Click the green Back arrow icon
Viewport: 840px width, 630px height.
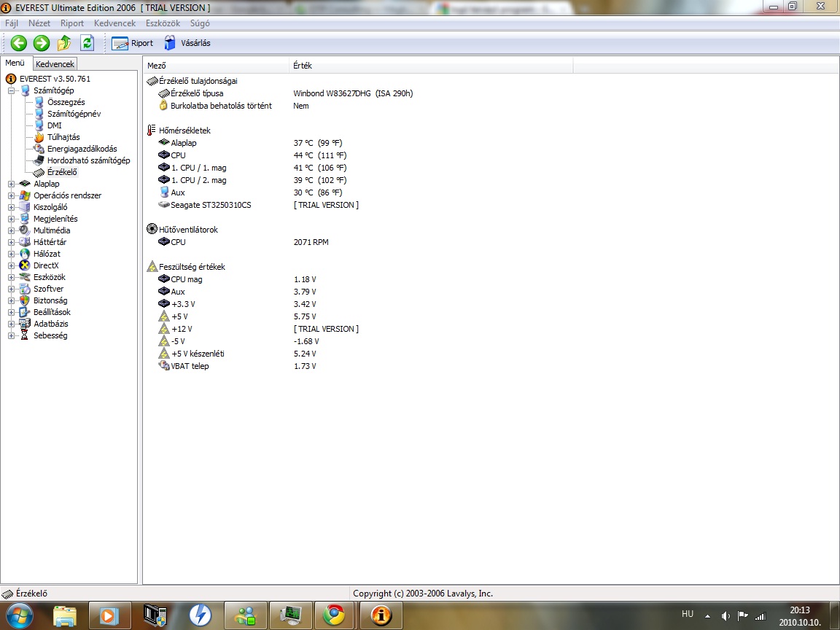click(x=19, y=44)
